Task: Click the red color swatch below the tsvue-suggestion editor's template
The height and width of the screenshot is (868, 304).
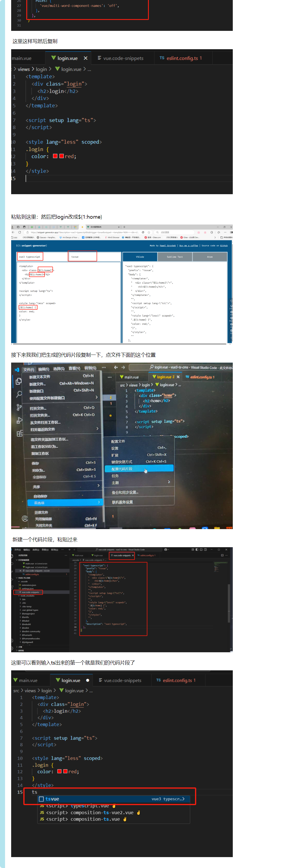Action: [x=59, y=771]
